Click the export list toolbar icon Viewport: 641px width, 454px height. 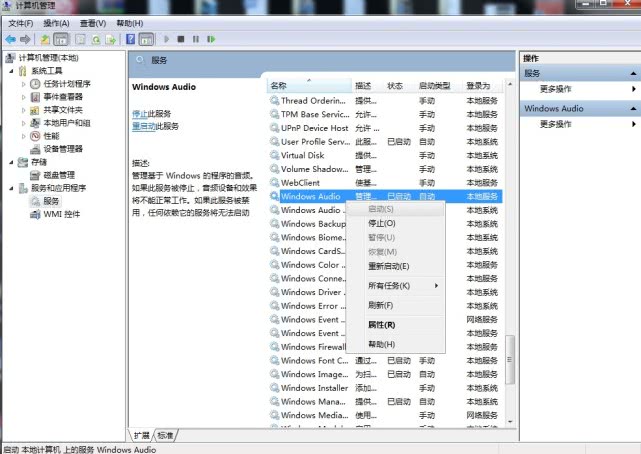point(111,40)
